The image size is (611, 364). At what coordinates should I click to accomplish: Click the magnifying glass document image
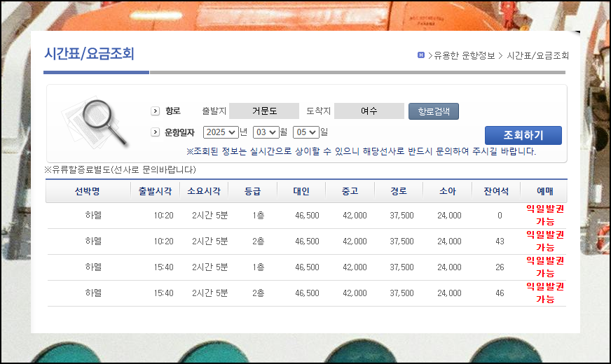pyautogui.click(x=95, y=122)
